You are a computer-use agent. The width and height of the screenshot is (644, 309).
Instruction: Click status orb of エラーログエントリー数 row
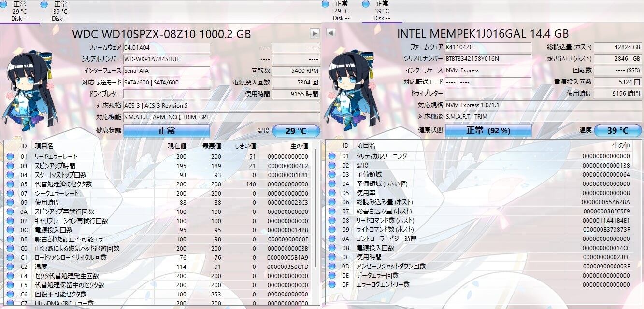(x=331, y=284)
